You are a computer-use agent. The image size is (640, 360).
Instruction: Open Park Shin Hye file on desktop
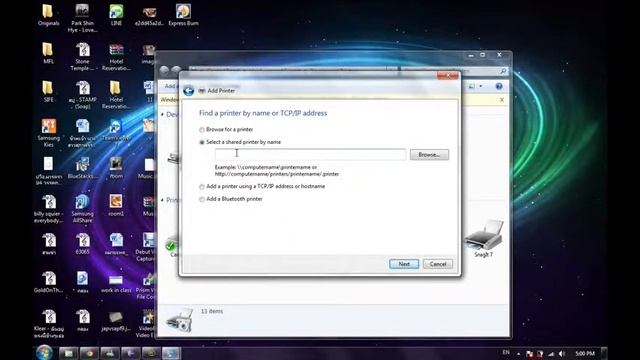pos(82,18)
